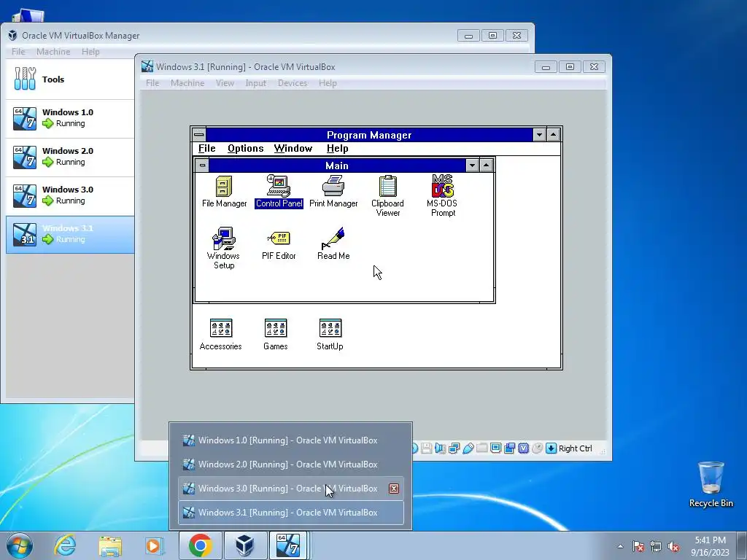The height and width of the screenshot is (560, 747).
Task: Open the PIF Editor icon
Action: tap(279, 245)
